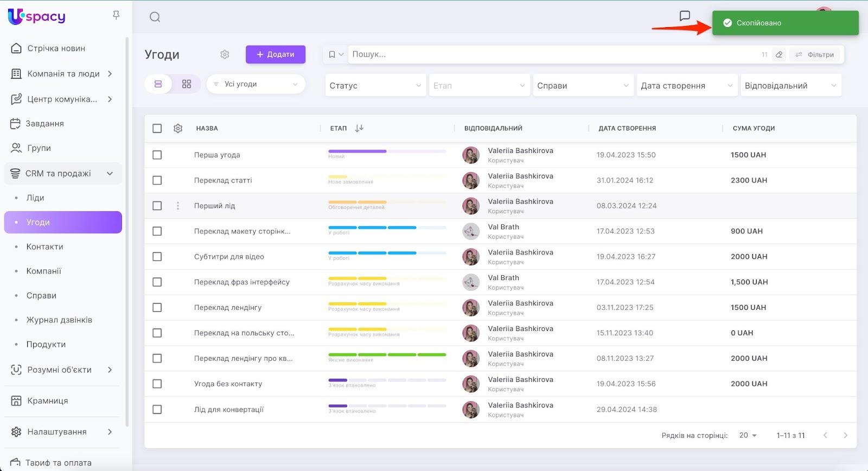Screen dimensions: 868x471
Task: Click the Додати button
Action: pos(276,54)
